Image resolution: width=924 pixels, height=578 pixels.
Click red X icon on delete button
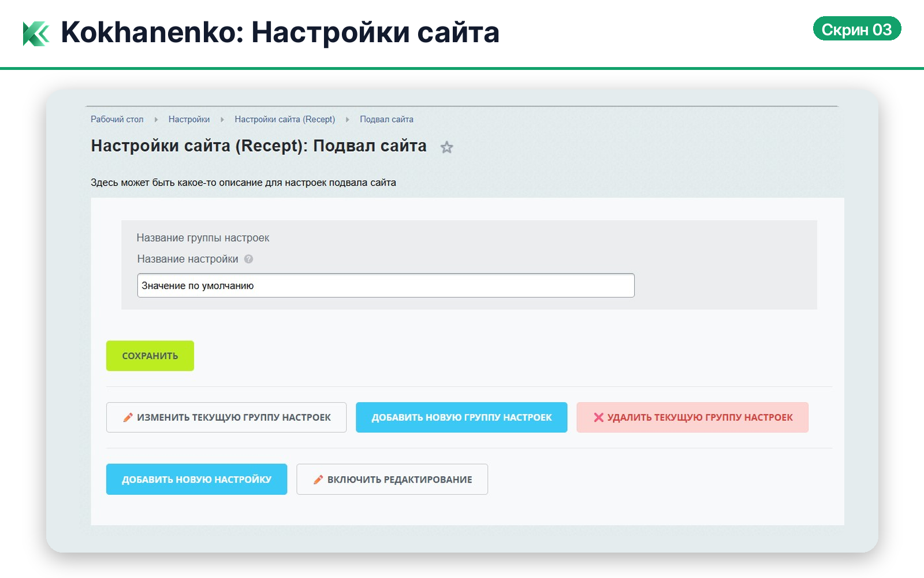click(598, 417)
